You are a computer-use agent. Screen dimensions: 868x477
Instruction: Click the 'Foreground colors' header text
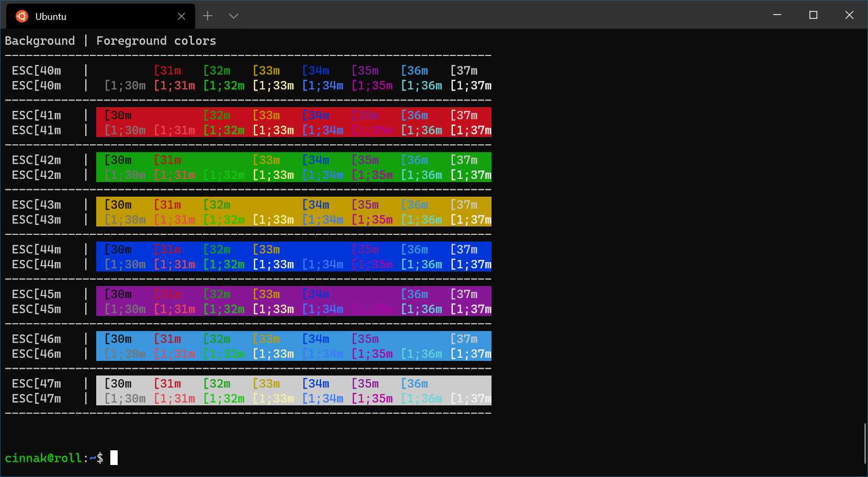click(156, 41)
